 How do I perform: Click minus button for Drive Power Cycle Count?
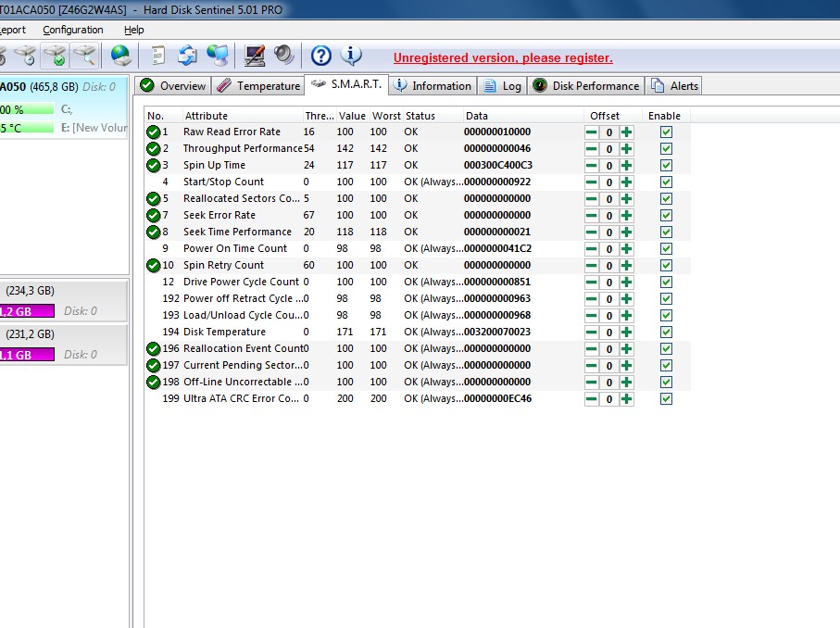[592, 282]
